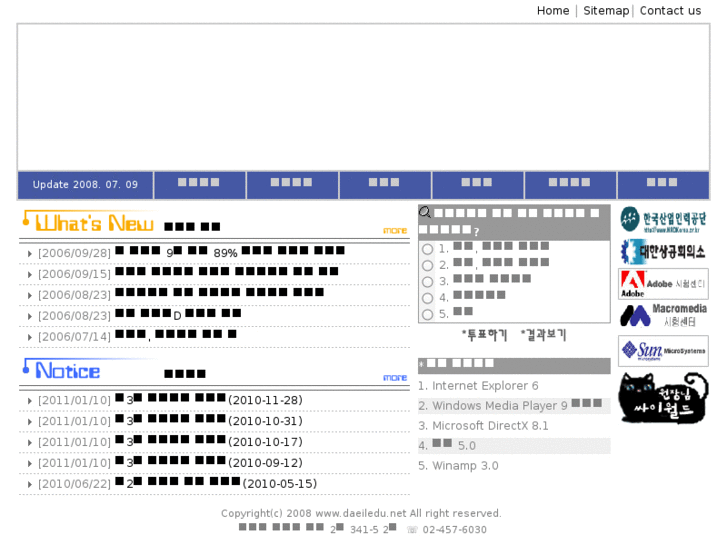
Task: Click the arrow bullet beside [2010/06/22]
Action: click(30, 484)
